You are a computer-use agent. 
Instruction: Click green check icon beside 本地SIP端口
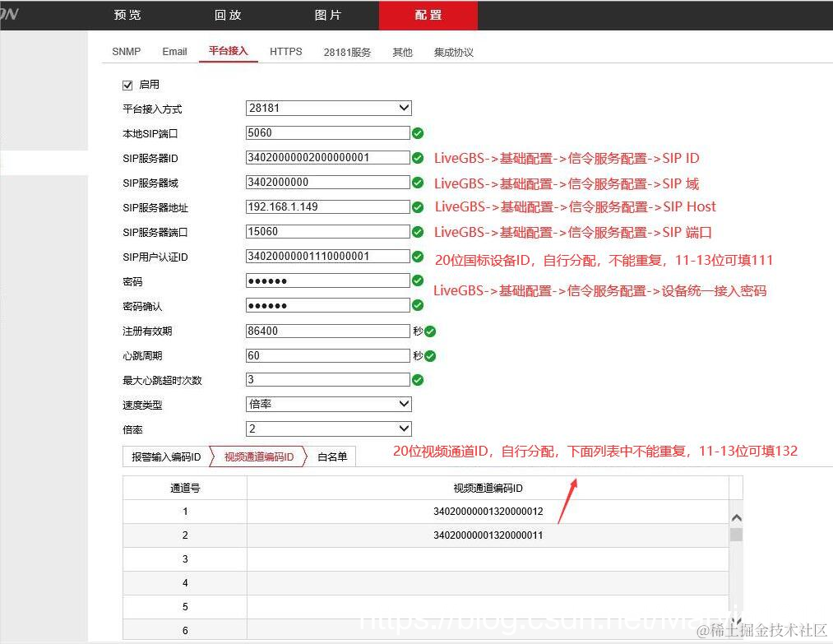point(417,133)
